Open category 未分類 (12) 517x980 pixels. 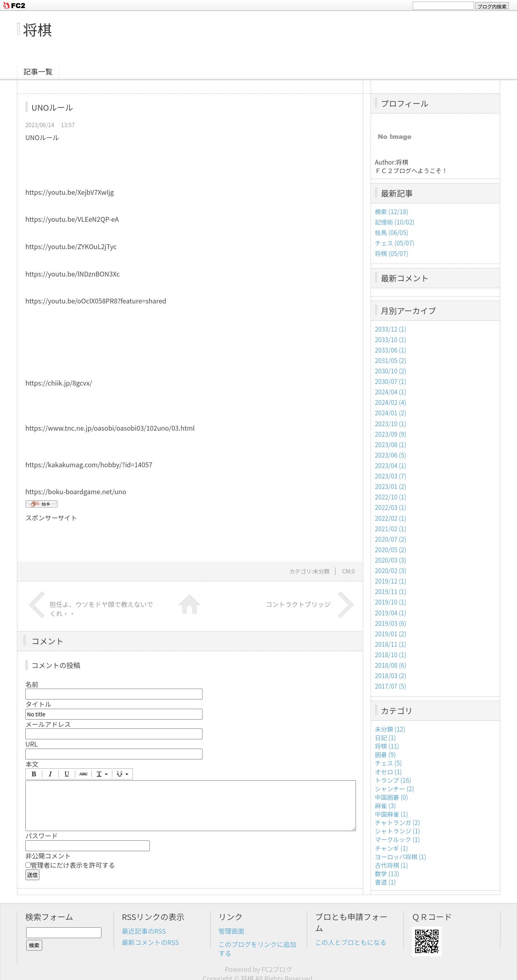[x=390, y=729]
